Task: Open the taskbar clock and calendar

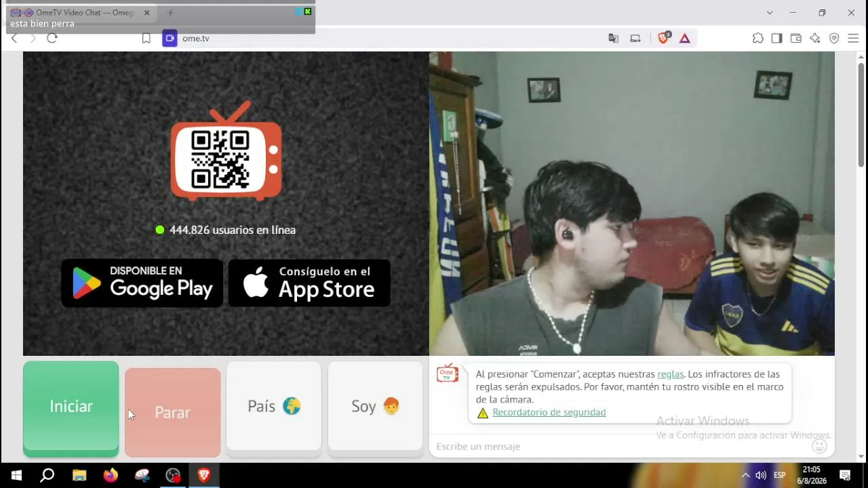Action: 811,475
